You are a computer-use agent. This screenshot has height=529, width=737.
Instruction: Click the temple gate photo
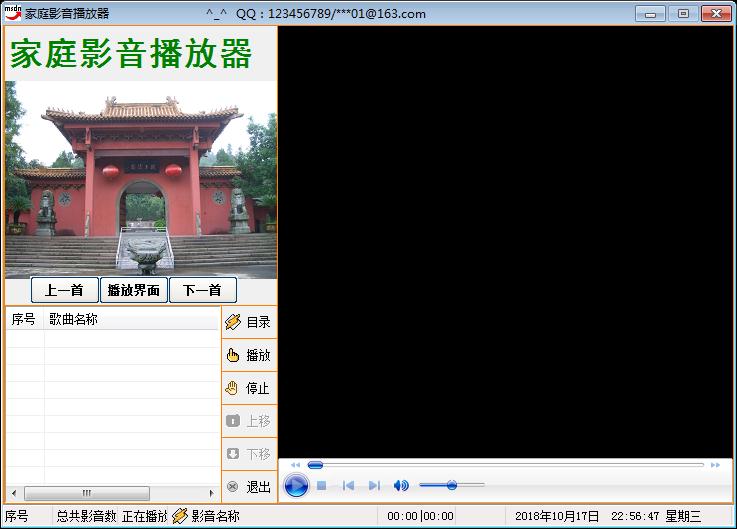141,180
